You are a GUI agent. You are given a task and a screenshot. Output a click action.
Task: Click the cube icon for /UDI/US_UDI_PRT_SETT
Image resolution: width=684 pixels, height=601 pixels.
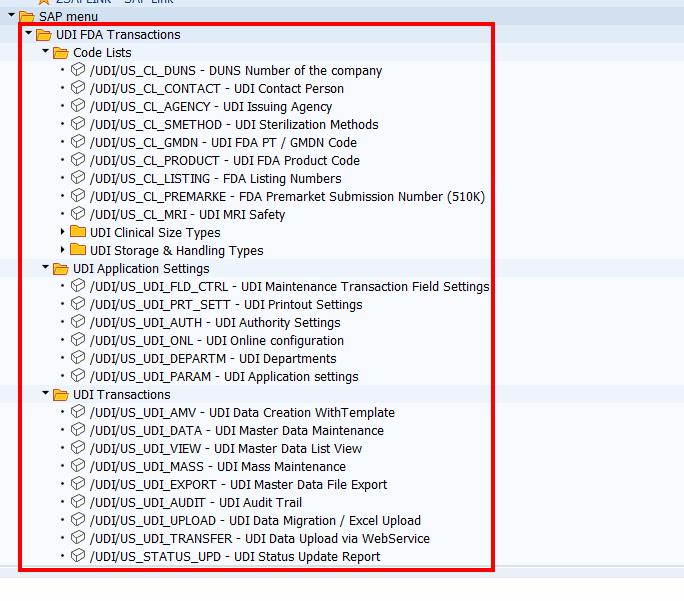pos(78,304)
